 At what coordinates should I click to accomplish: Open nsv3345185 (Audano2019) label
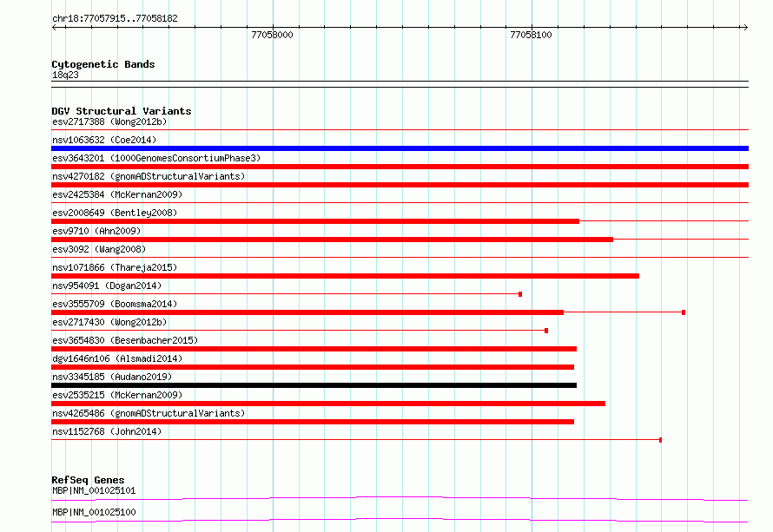112,377
